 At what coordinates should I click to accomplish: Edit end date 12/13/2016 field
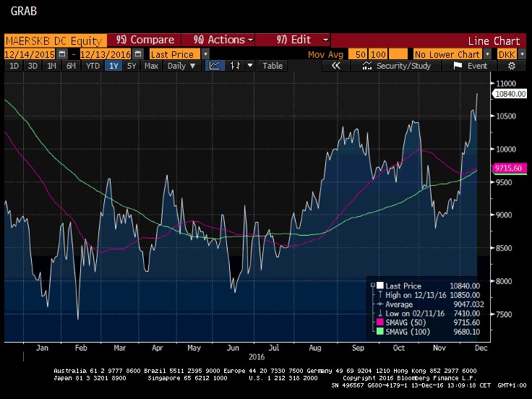click(x=106, y=54)
